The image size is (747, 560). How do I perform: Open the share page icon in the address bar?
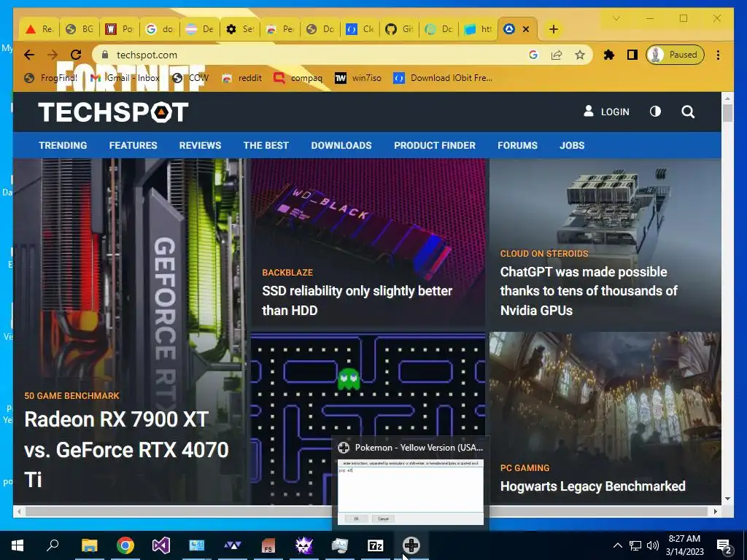pyautogui.click(x=557, y=55)
